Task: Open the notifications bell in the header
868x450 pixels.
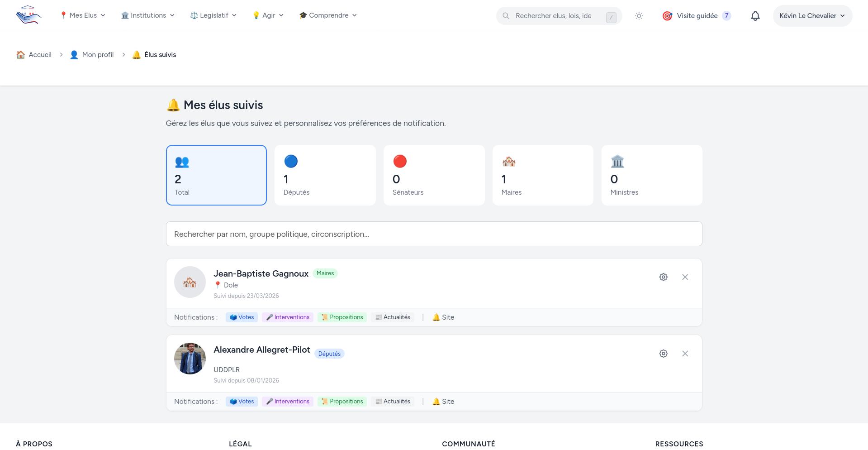Action: pyautogui.click(x=755, y=16)
